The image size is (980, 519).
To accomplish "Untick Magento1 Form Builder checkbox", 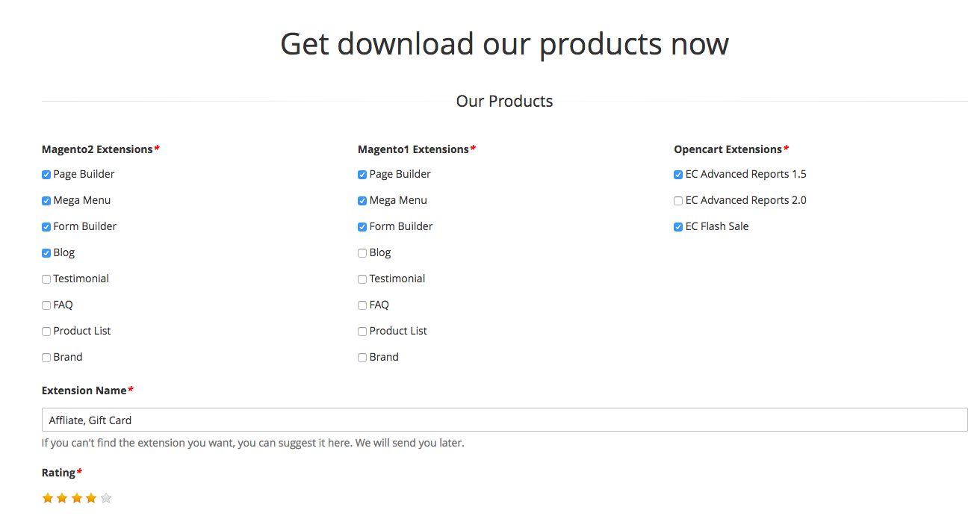I will click(x=362, y=227).
